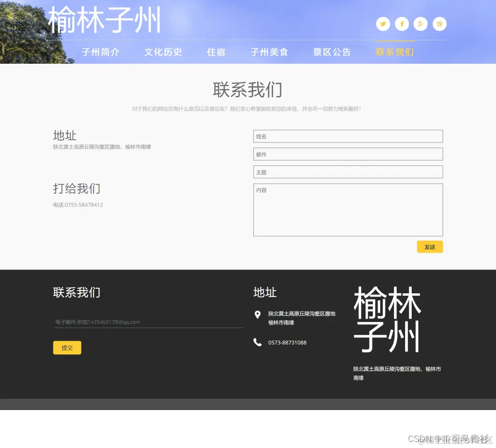Click the 主题 subject field
The width and height of the screenshot is (496, 448).
(x=348, y=172)
